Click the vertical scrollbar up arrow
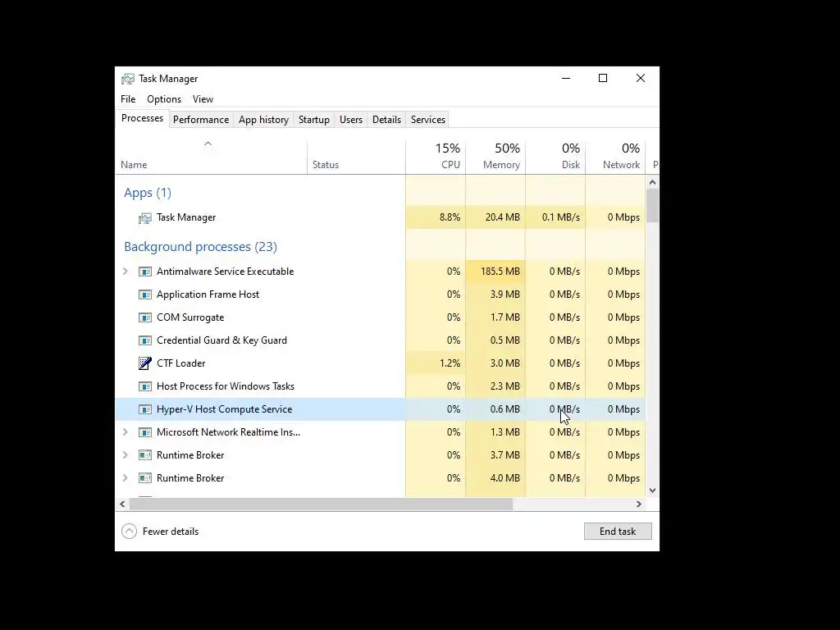Screen dimensions: 840x630 point(652,182)
